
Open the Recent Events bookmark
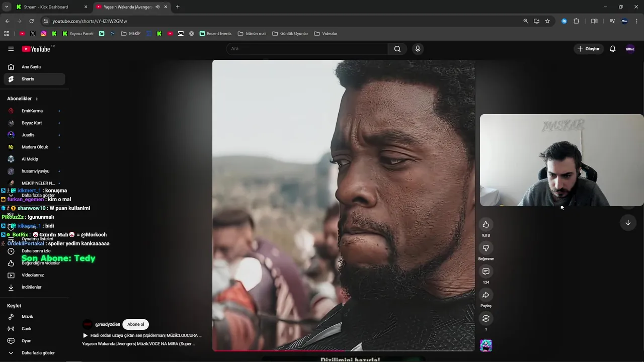pyautogui.click(x=215, y=34)
